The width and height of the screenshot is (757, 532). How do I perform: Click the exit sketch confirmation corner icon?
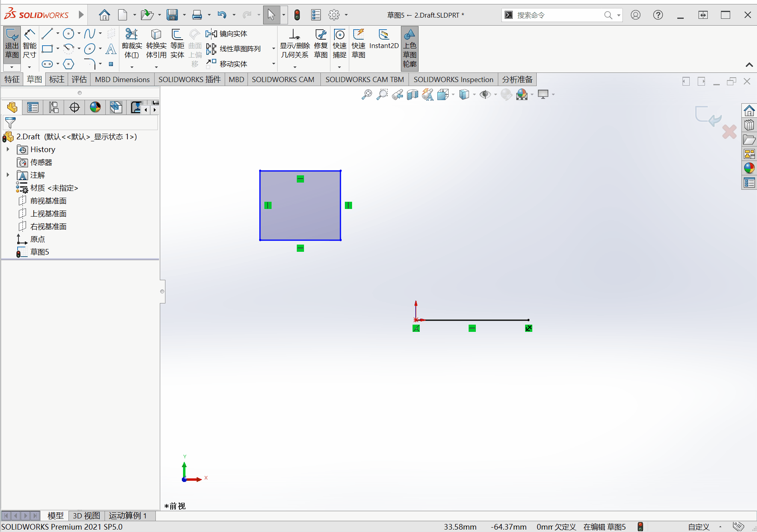[708, 116]
